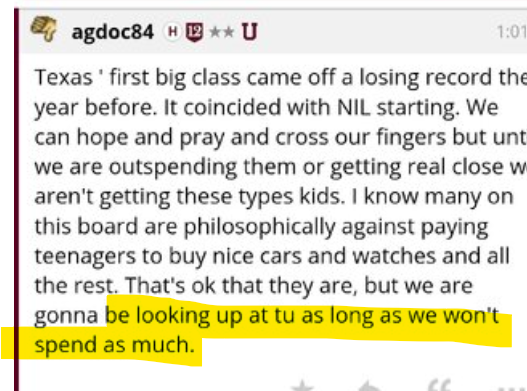Viewport: 527px width, 391px height.
Task: Click the 1:01 post timestamp
Action: point(512,32)
